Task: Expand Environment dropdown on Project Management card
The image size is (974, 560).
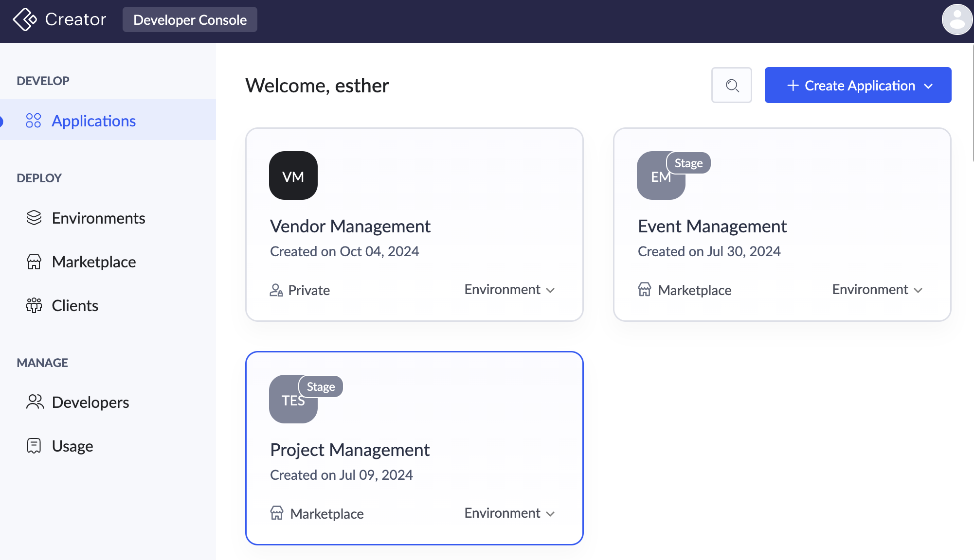Action: click(x=509, y=513)
